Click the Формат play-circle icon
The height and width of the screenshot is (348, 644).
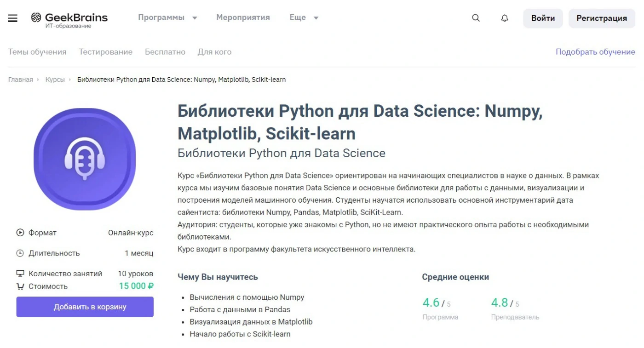point(20,233)
